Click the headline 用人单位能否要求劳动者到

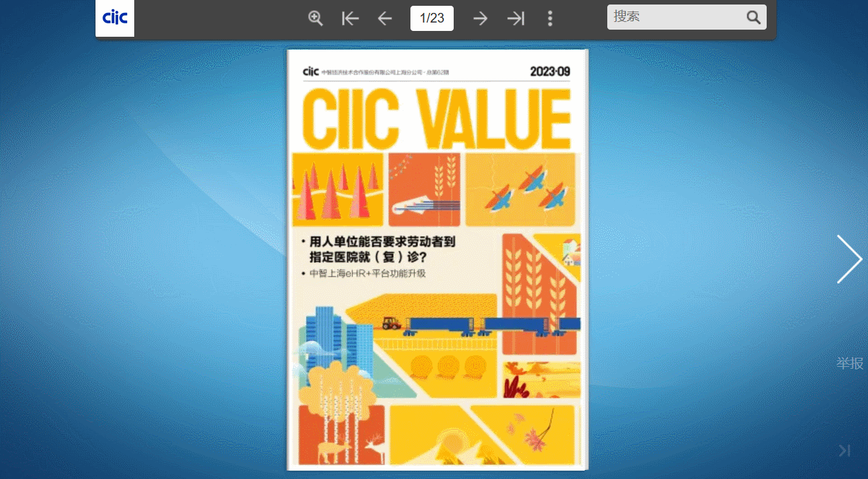(383, 242)
